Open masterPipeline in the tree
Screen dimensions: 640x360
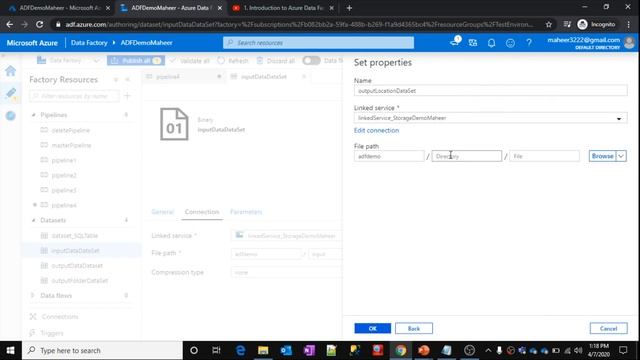tap(71, 145)
